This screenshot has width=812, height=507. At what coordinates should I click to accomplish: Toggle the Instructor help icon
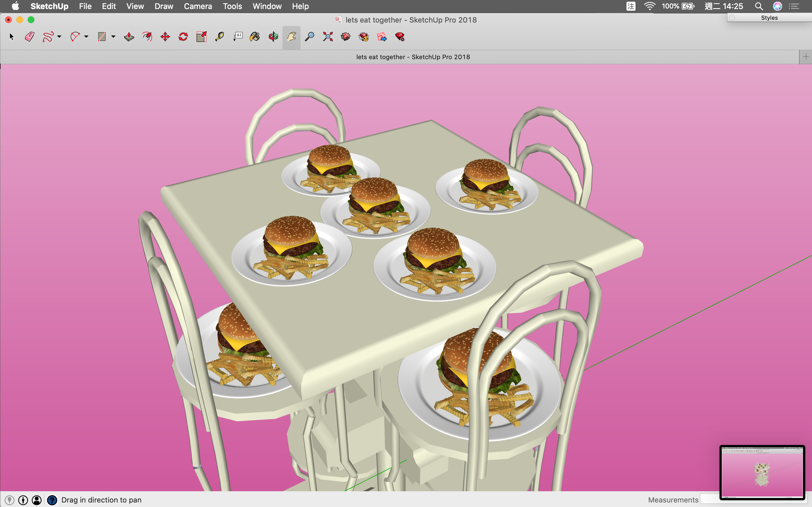[x=52, y=500]
